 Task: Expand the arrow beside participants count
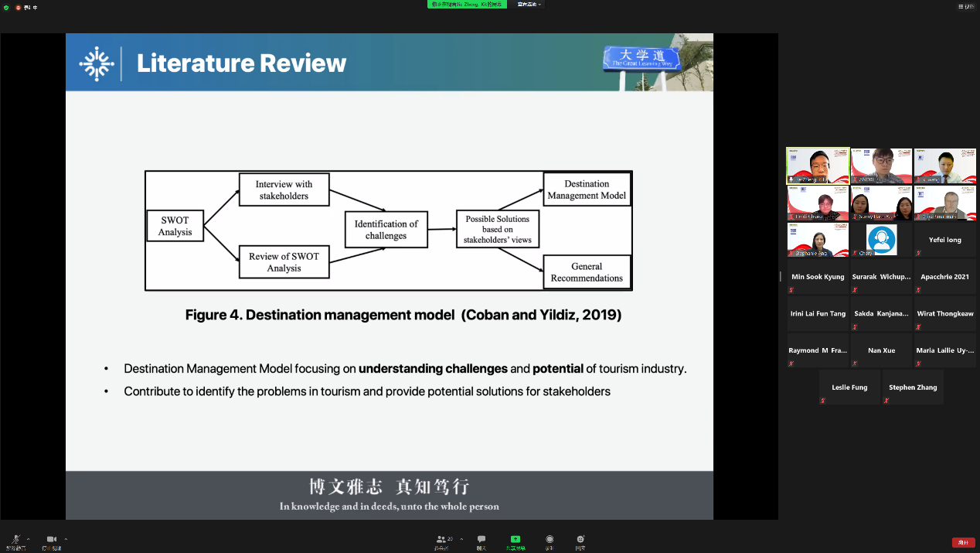[461, 539]
